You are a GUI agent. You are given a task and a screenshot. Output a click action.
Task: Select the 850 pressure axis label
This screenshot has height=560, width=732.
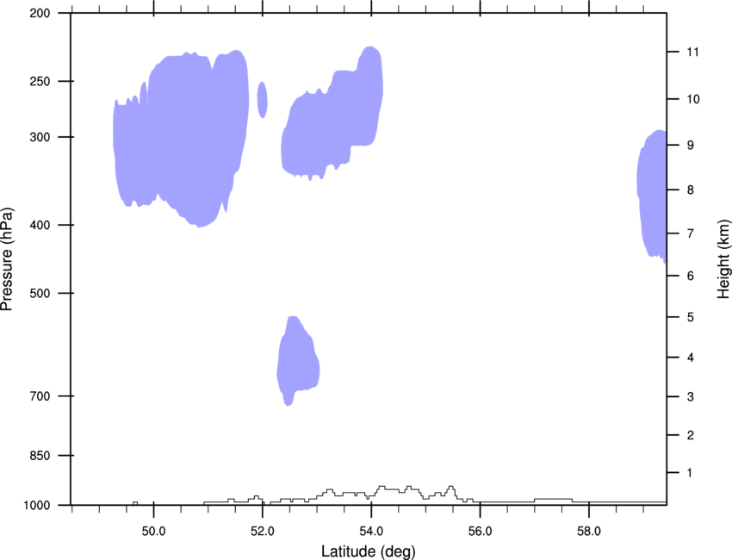pyautogui.click(x=40, y=456)
